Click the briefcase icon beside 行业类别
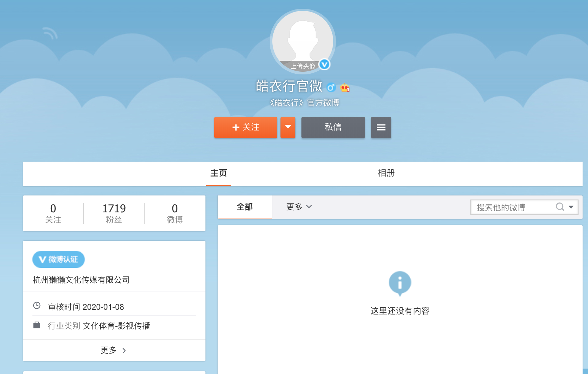The height and width of the screenshot is (374, 588). pos(37,325)
